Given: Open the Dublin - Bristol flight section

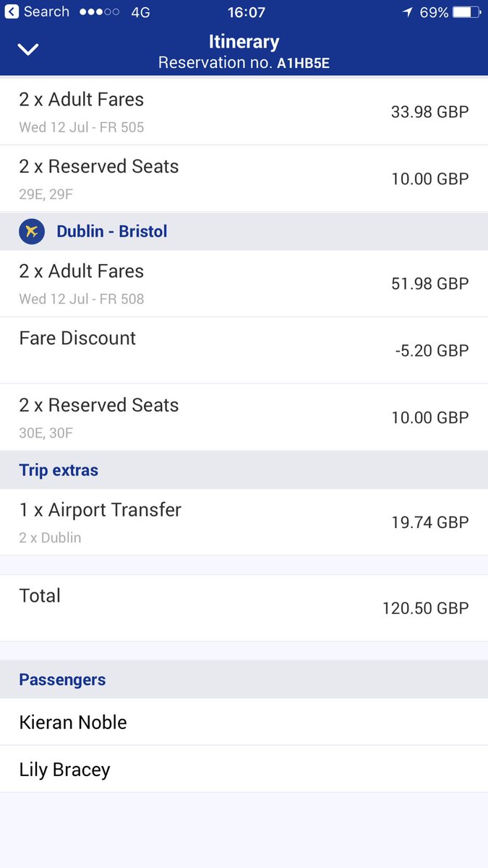Looking at the screenshot, I should click(x=112, y=231).
